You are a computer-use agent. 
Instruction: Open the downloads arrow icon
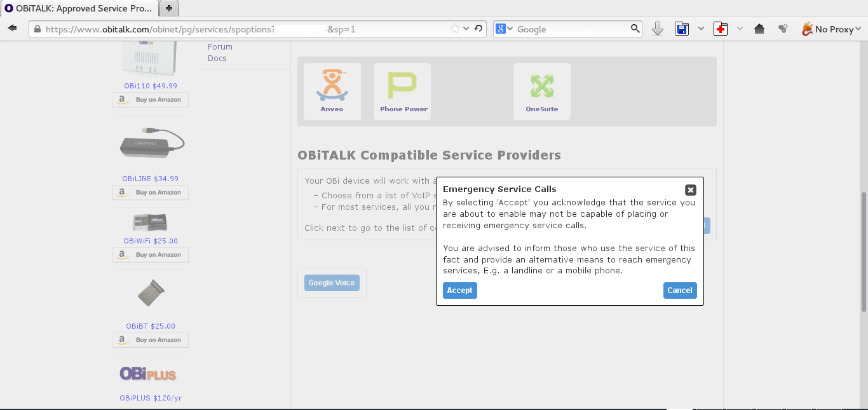[658, 29]
